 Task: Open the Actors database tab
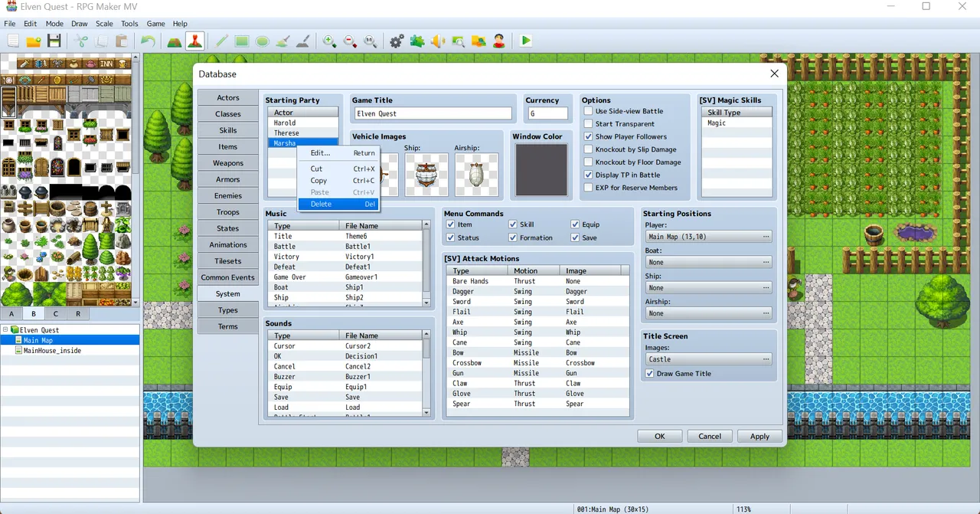pyautogui.click(x=227, y=98)
